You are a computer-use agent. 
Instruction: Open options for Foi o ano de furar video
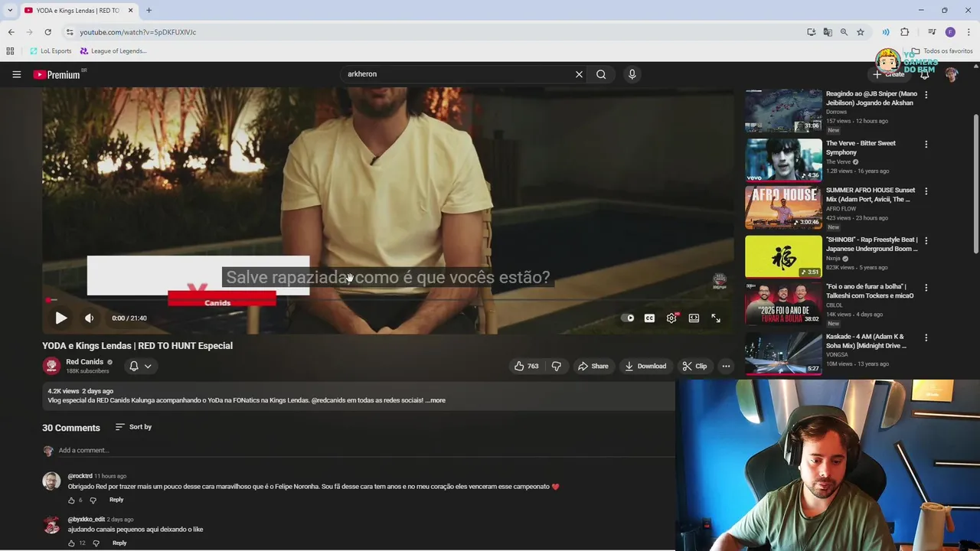926,288
